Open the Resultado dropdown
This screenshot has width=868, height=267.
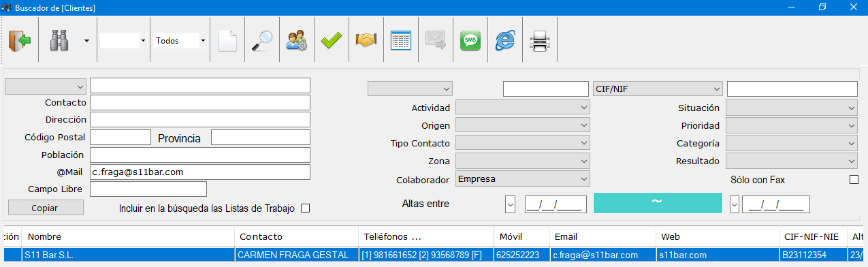792,161
